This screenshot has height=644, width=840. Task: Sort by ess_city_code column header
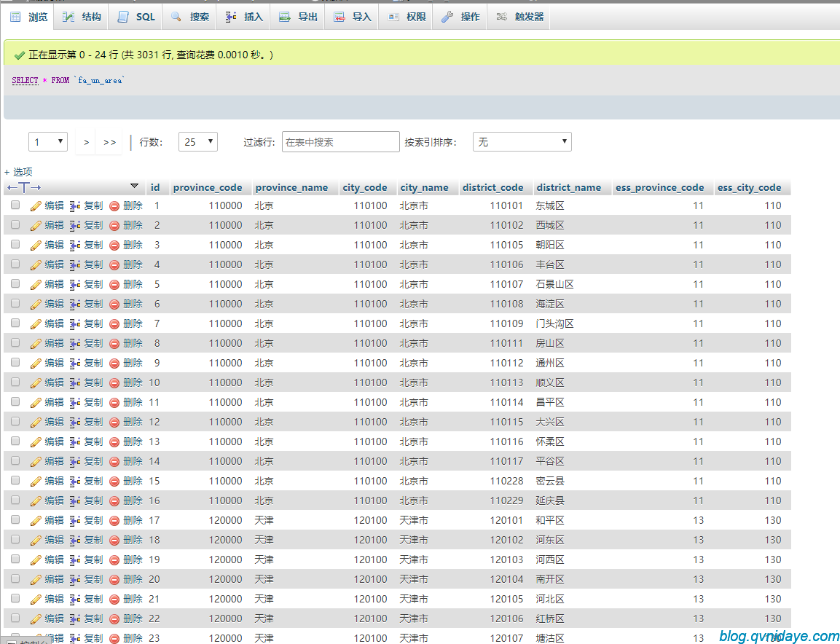[x=750, y=187]
